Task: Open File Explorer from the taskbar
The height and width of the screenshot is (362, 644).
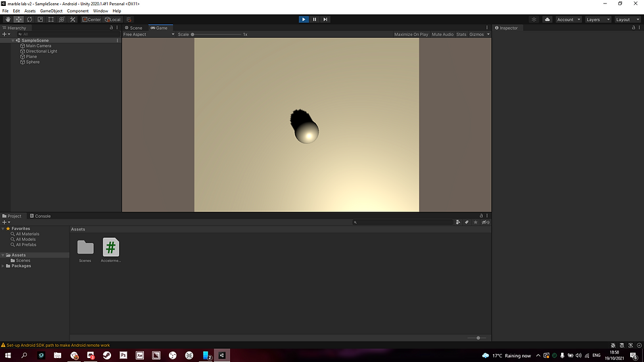Action: pos(58,355)
